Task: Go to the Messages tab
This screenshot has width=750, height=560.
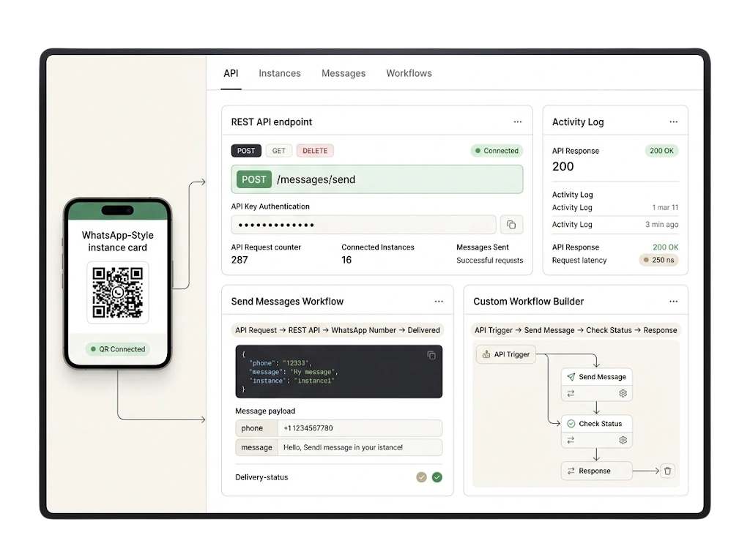Action: [x=344, y=73]
